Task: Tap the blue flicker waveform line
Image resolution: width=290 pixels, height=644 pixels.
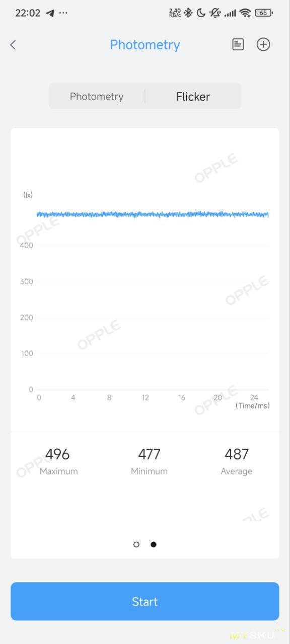Action: pos(153,214)
